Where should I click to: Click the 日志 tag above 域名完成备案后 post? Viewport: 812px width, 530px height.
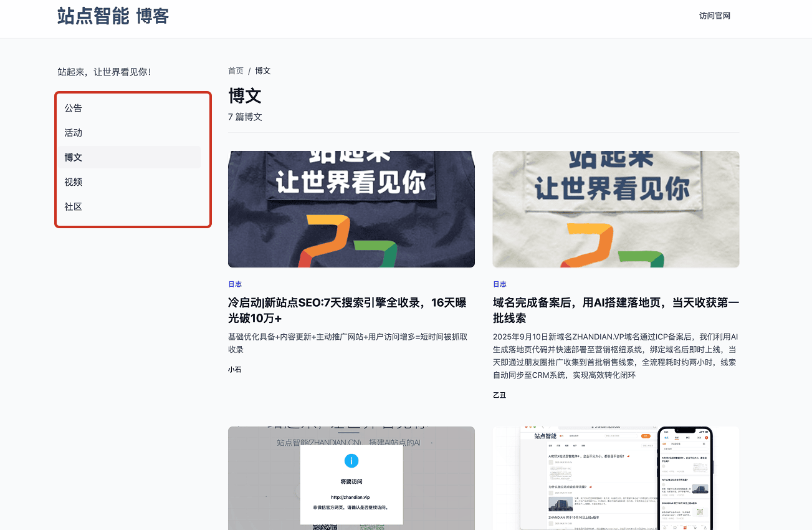pyautogui.click(x=499, y=284)
